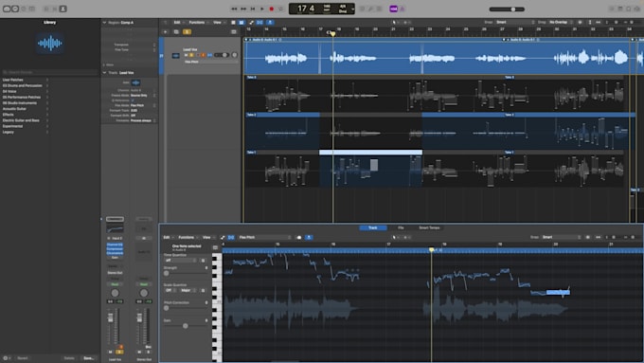Screen dimensions: 644x363
Task: Open the Library button in the control bar
Action: coord(7,9)
